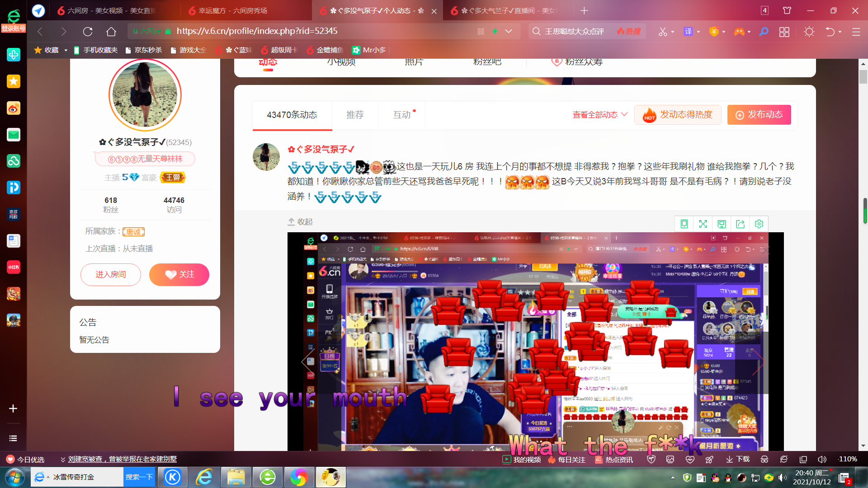Screen dimensions: 868x488
Task: Open 360 browser from Windows taskbar
Action: coord(268,477)
